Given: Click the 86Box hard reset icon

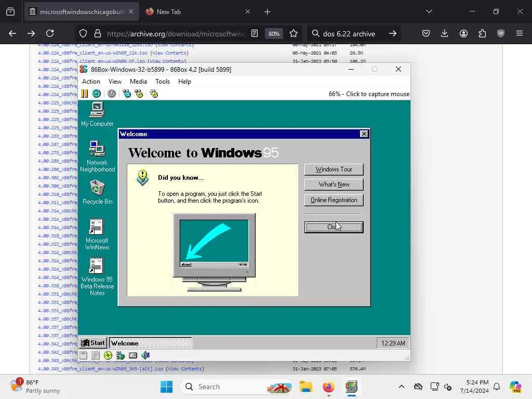Looking at the screenshot, I should point(97,94).
